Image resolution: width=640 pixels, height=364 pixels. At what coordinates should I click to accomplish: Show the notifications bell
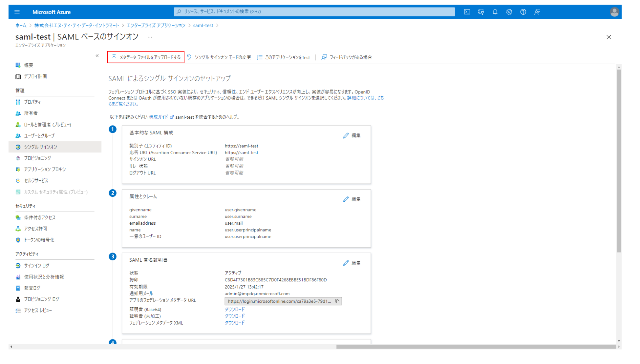click(x=495, y=12)
